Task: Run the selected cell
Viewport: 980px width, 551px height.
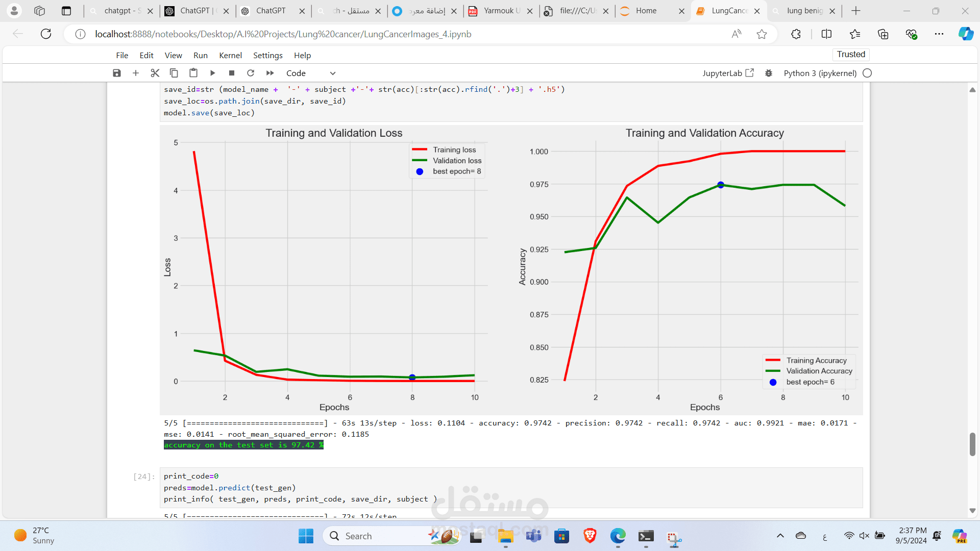Action: point(213,73)
